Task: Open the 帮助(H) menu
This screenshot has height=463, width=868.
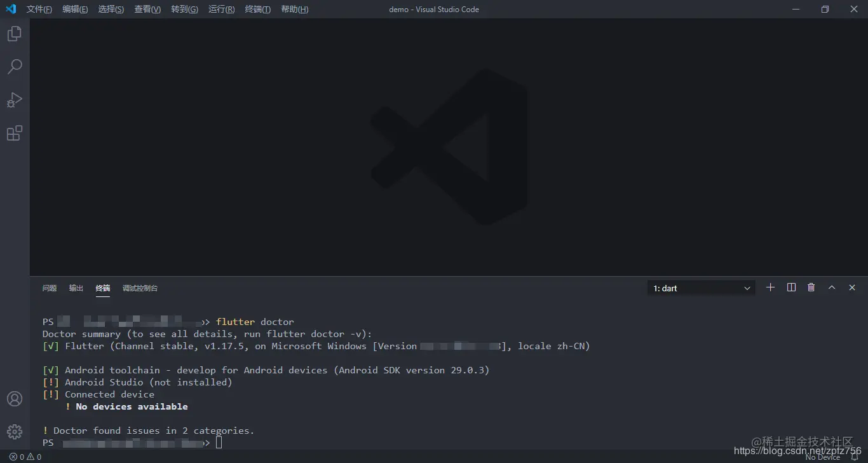Action: click(294, 9)
